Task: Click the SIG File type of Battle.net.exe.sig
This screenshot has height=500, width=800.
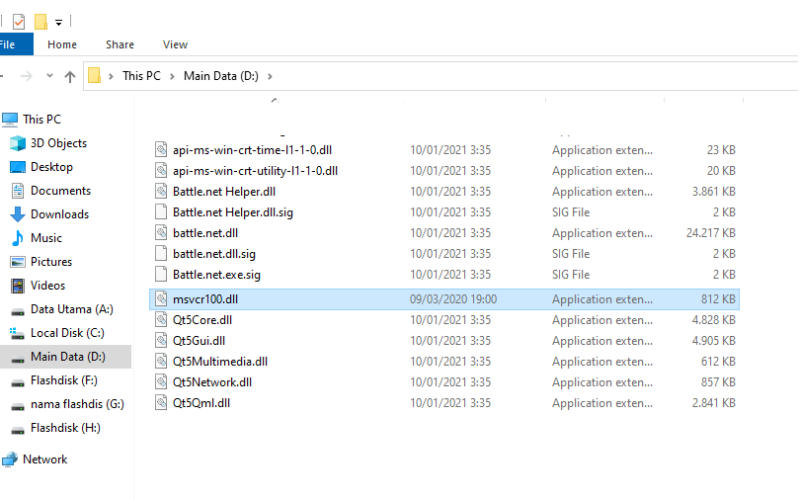Action: [570, 274]
